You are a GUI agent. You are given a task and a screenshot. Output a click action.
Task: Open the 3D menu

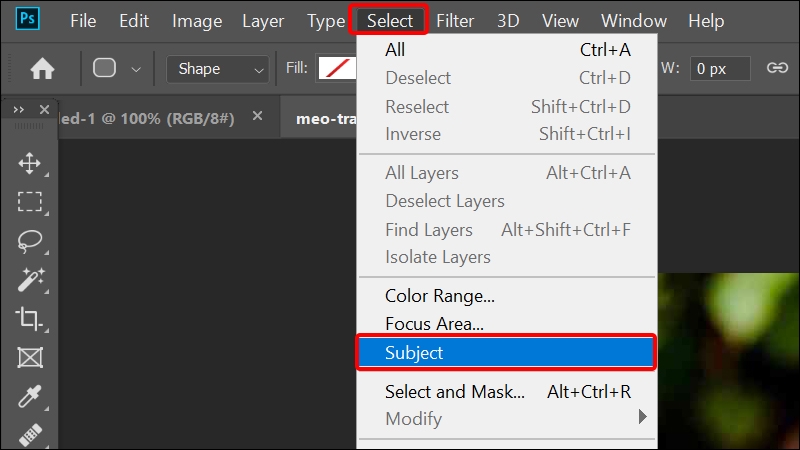coord(508,21)
